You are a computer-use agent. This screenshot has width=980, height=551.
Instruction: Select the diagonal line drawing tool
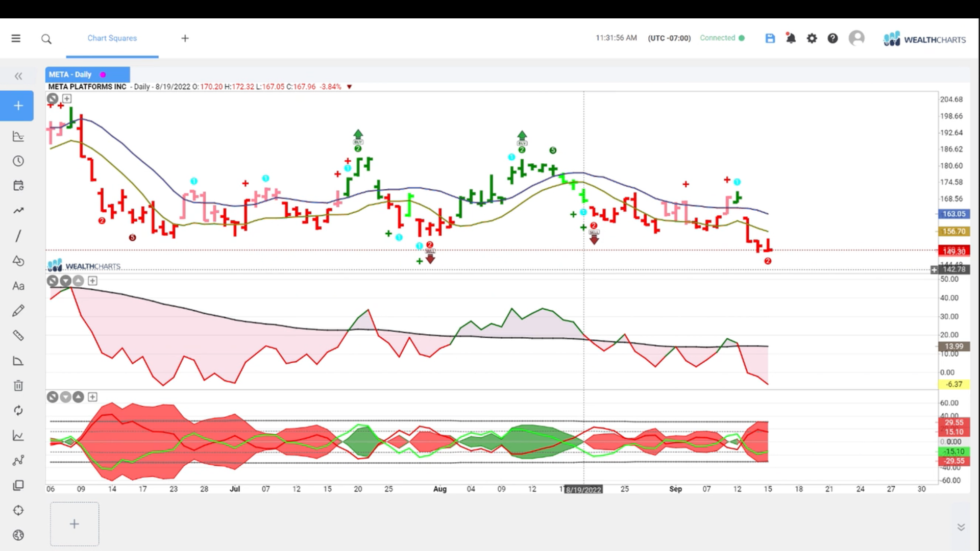(x=18, y=236)
